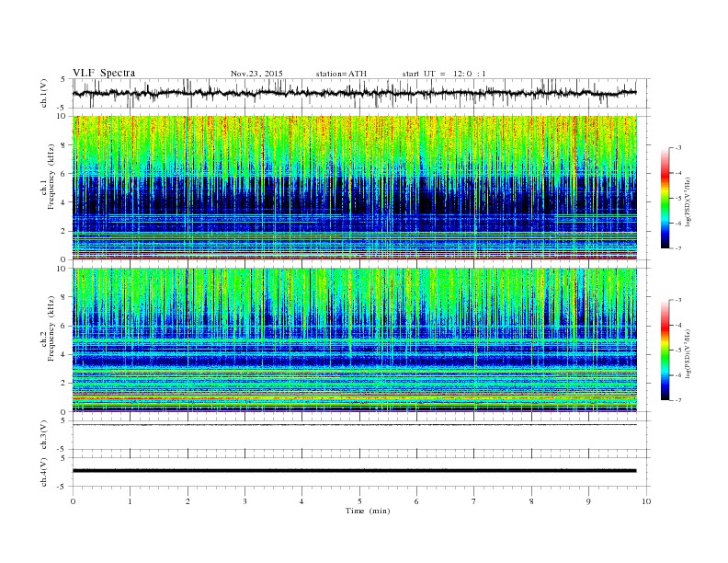Image resolution: width=728 pixels, height=563 pixels.
Task: Click time axis tick label "4"
Action: coord(301,501)
